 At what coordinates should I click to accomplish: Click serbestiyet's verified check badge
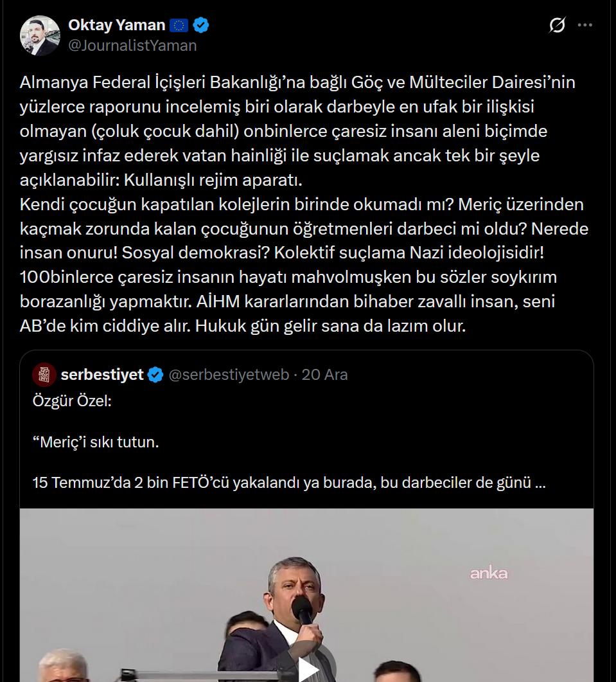(x=155, y=375)
